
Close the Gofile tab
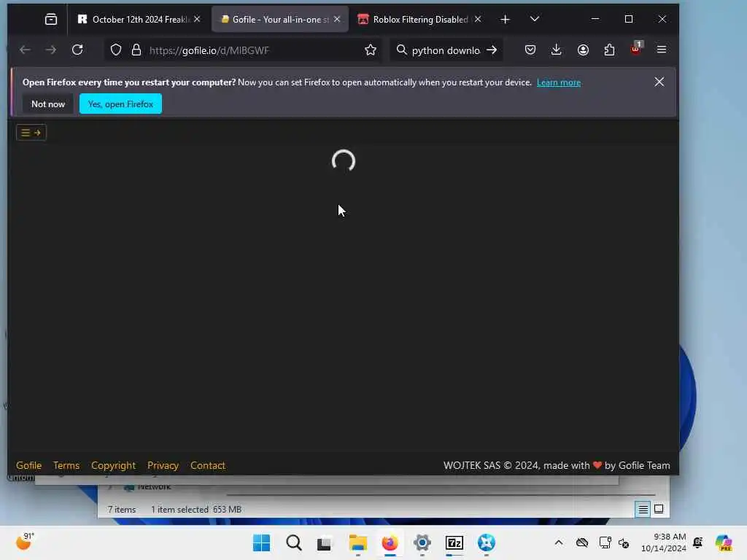[x=337, y=19]
